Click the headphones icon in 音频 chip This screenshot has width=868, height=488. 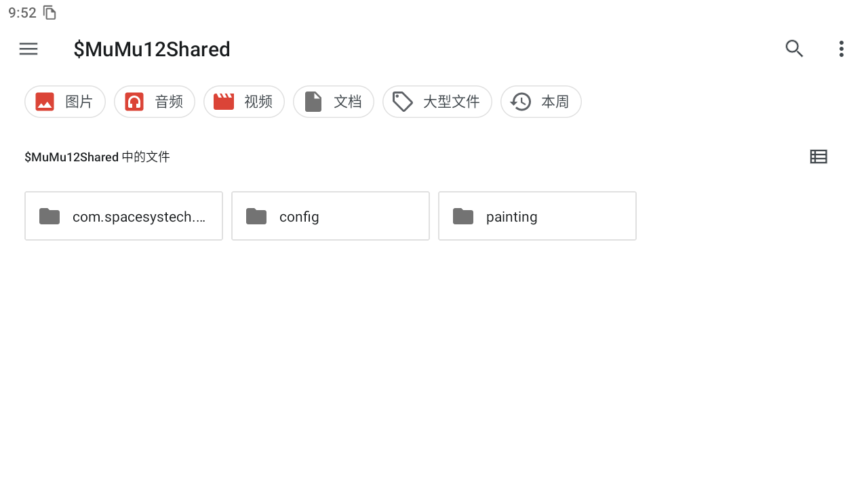tap(134, 102)
